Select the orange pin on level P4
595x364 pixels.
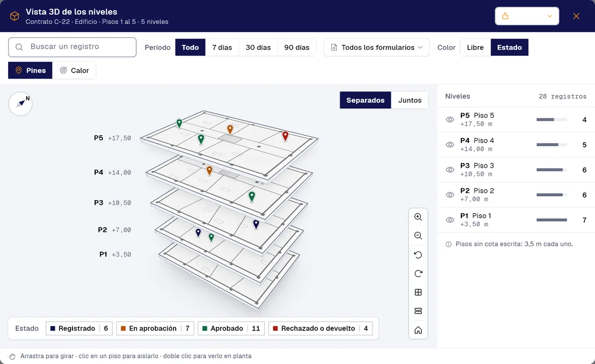click(209, 170)
